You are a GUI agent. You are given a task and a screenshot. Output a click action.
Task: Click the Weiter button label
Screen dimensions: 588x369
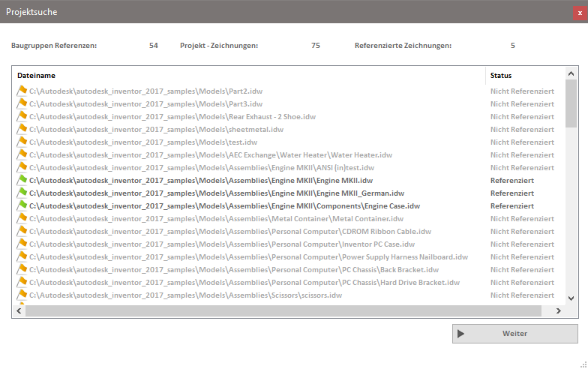[514, 333]
